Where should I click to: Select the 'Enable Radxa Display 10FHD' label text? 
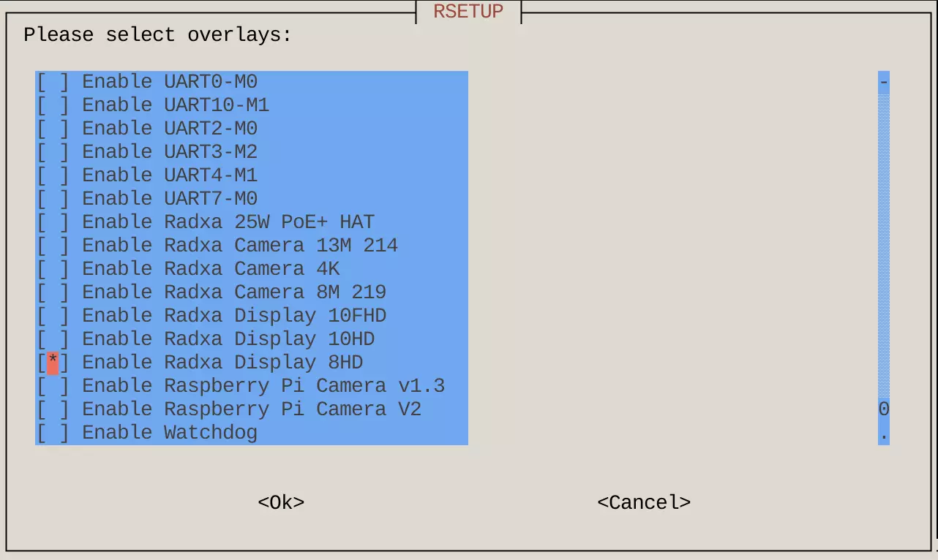(234, 316)
